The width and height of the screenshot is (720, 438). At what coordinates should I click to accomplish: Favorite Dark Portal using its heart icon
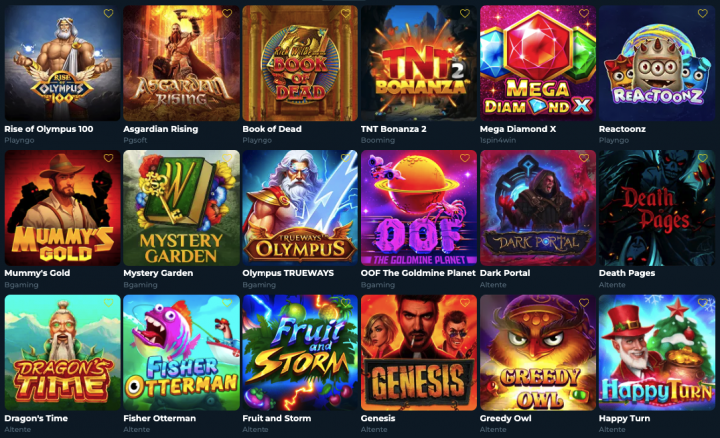pyautogui.click(x=584, y=158)
